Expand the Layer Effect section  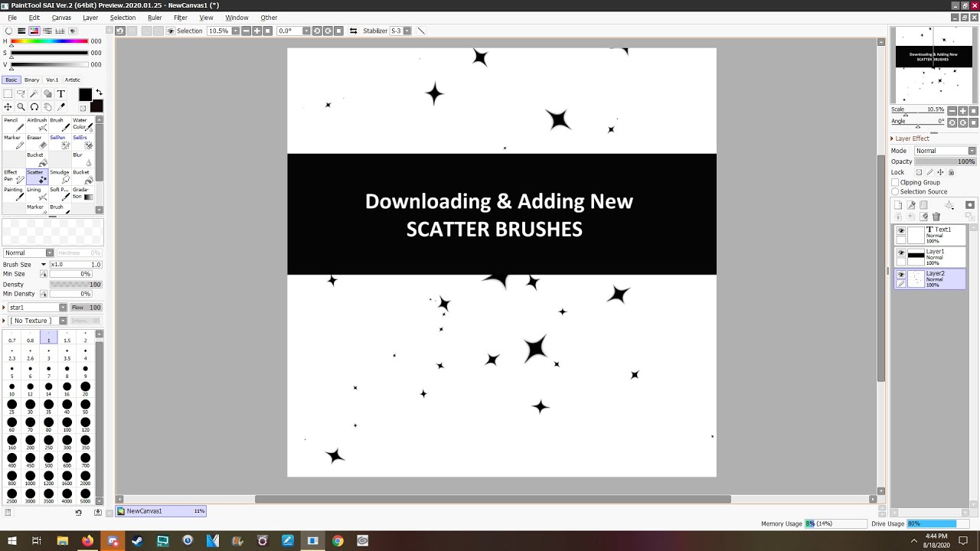coord(892,139)
